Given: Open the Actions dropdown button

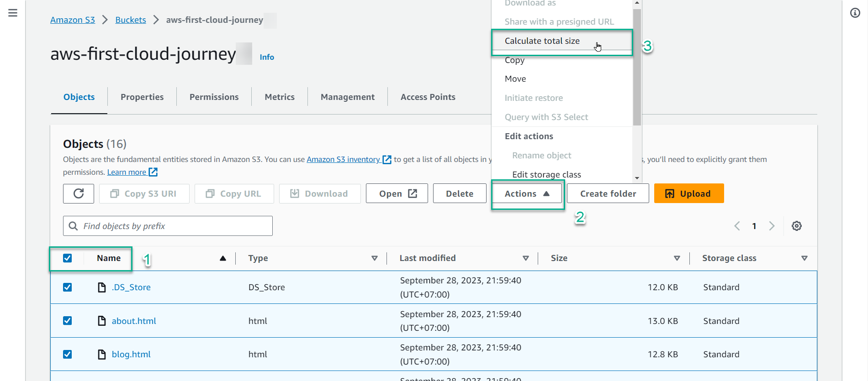Looking at the screenshot, I should pos(527,193).
